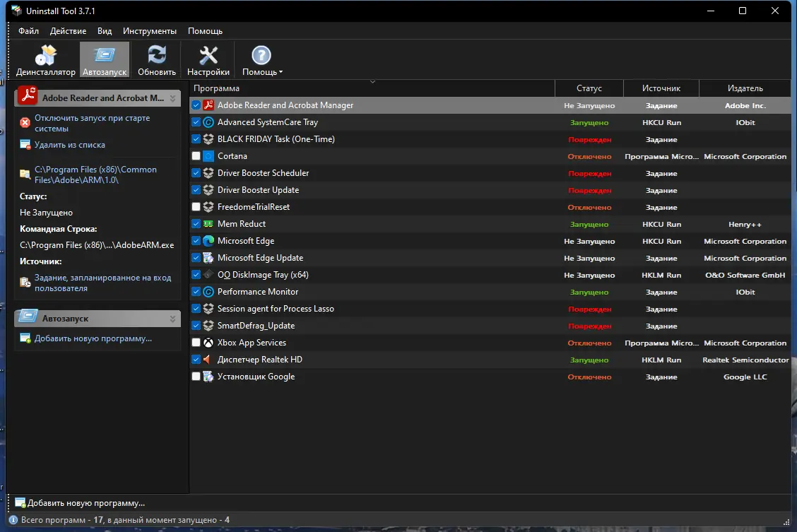Open the Действие menu
The height and width of the screenshot is (532, 797).
68,31
